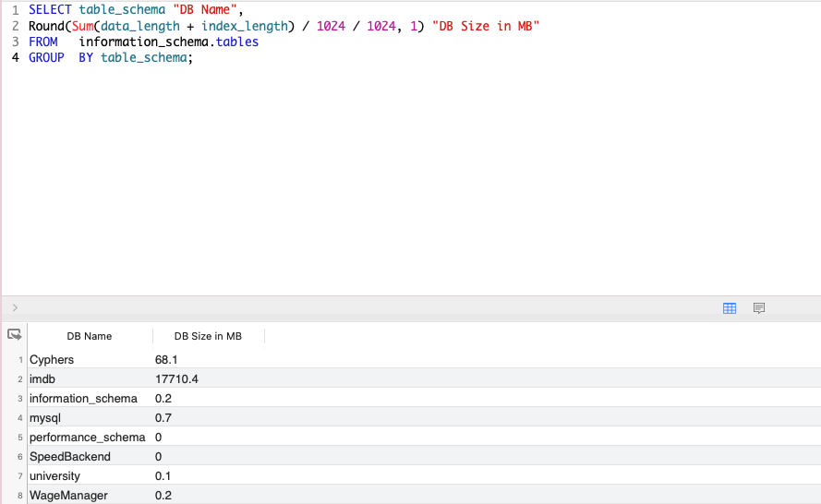Select the performance_schema name cell
This screenshot has width=821, height=504.
tap(88, 437)
